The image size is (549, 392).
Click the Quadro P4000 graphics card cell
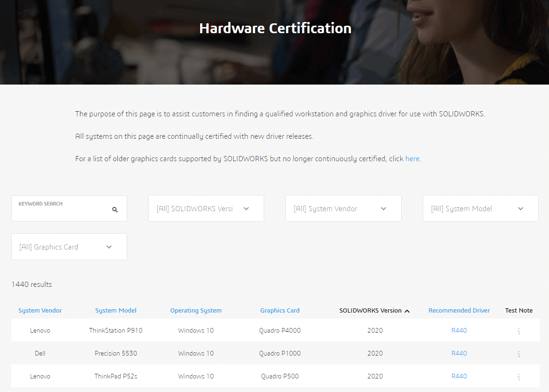pyautogui.click(x=280, y=330)
